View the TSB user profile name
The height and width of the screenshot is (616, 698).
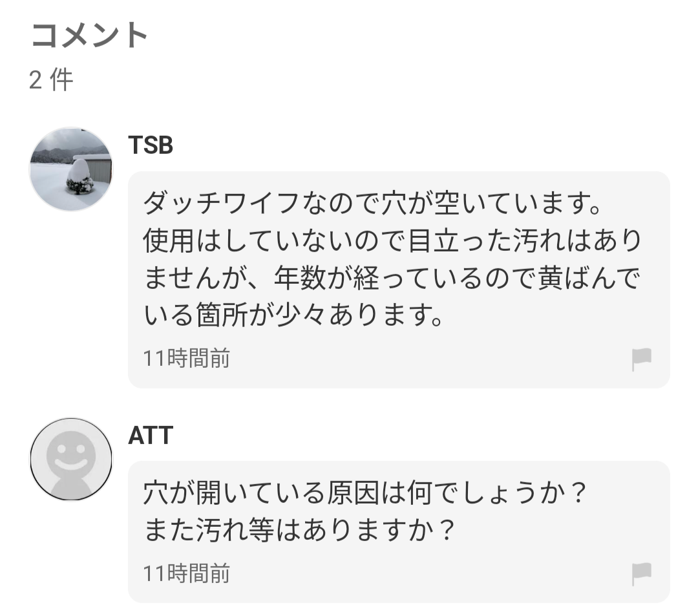(x=151, y=145)
